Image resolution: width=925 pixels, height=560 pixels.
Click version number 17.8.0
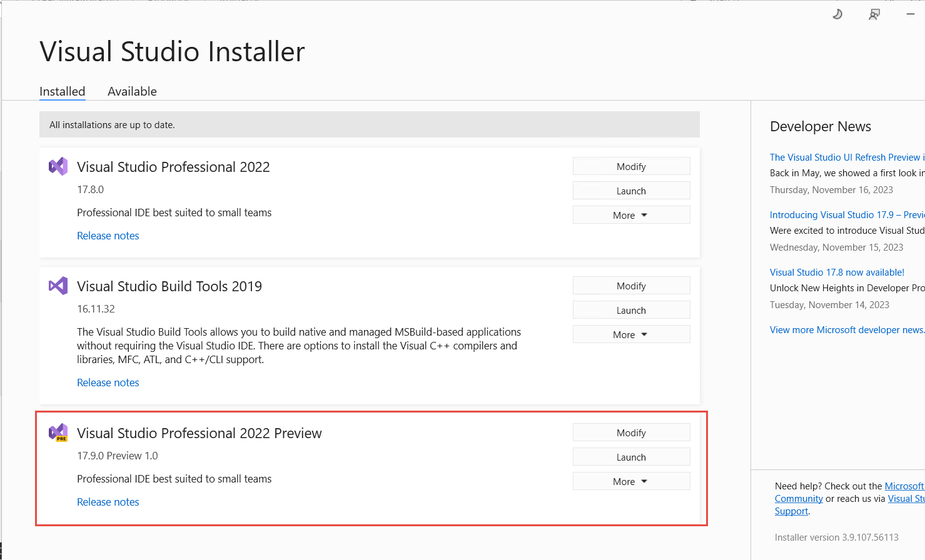click(90, 189)
